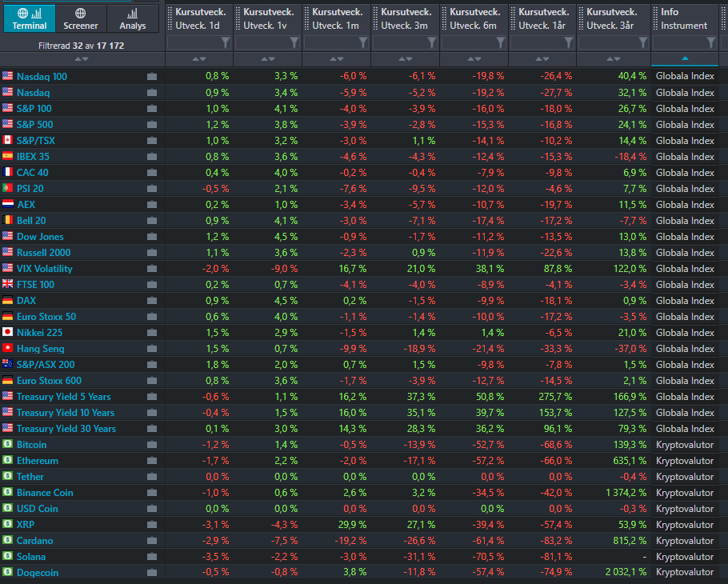Image resolution: width=728 pixels, height=584 pixels.
Task: Click briefcase icon in the S&P 500 row
Action: (152, 125)
